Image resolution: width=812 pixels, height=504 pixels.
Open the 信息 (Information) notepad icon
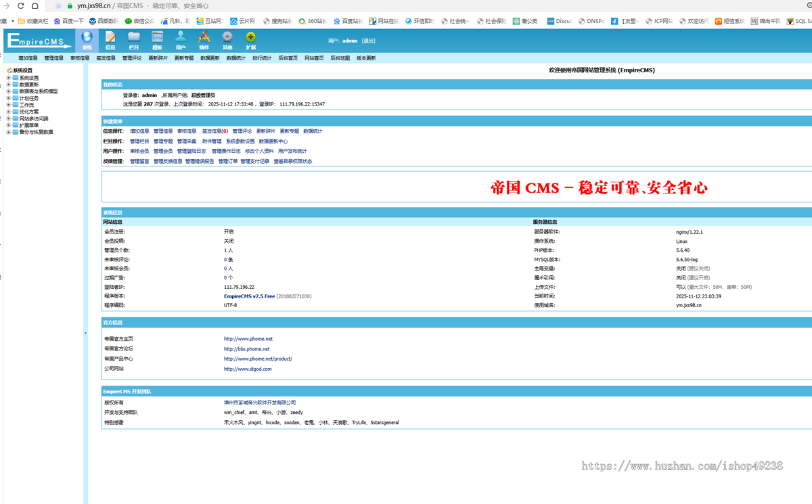click(110, 37)
